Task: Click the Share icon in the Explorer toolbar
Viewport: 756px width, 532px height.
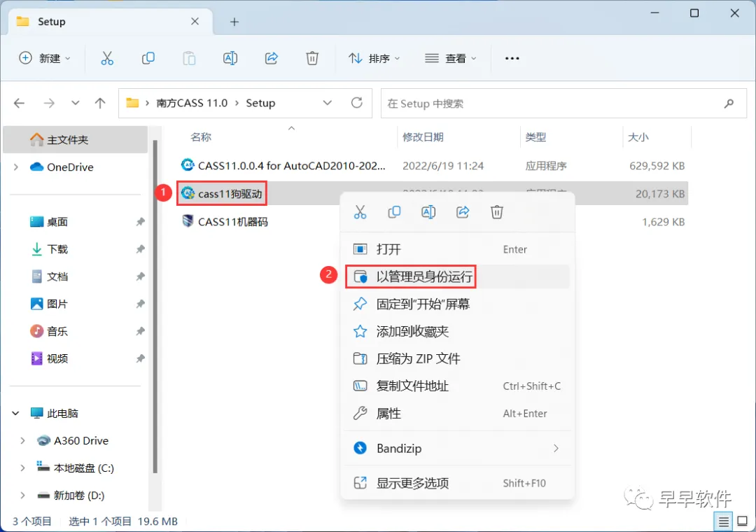Action: click(x=272, y=58)
